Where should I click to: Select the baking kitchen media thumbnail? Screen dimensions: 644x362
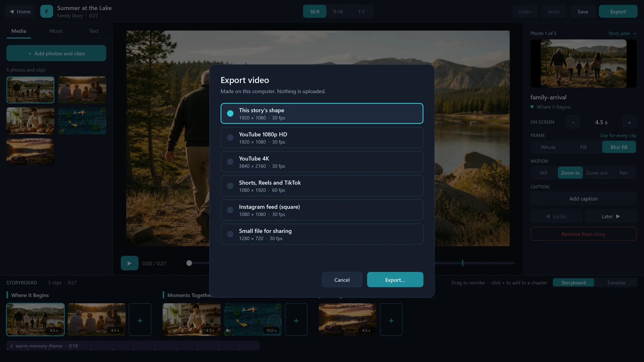point(30,121)
